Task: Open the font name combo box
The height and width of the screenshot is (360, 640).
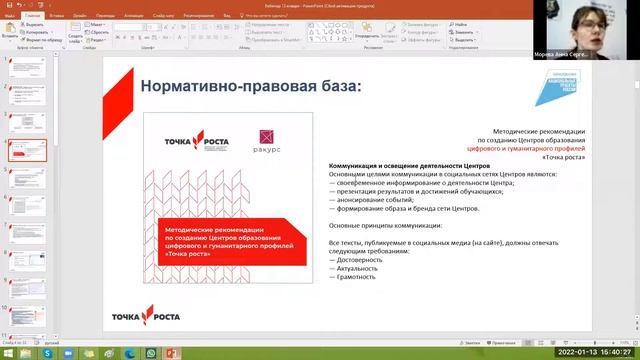Action: 129,27
